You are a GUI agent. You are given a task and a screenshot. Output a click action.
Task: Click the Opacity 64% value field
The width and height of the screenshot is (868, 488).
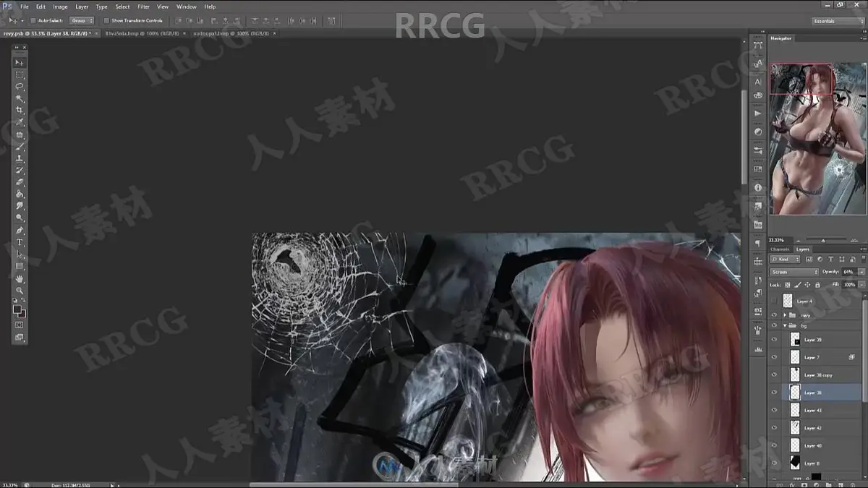[x=849, y=272]
